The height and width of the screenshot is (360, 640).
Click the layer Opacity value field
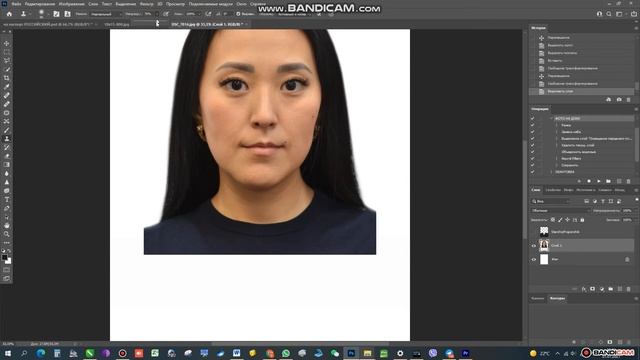click(x=627, y=211)
